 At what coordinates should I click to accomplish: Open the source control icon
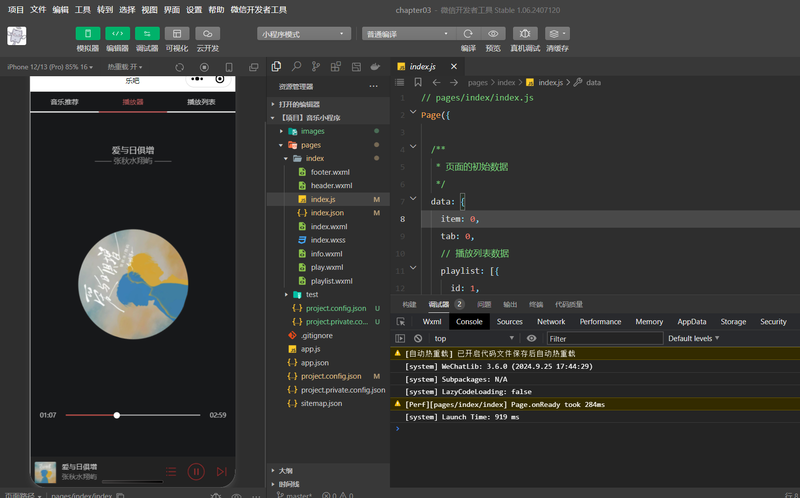click(x=316, y=66)
